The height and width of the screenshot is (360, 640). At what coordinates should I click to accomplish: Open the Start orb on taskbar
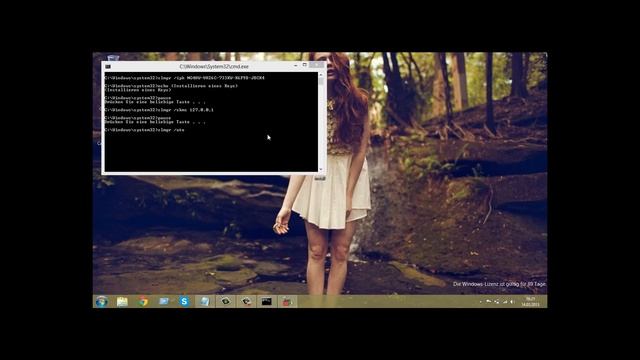click(102, 301)
